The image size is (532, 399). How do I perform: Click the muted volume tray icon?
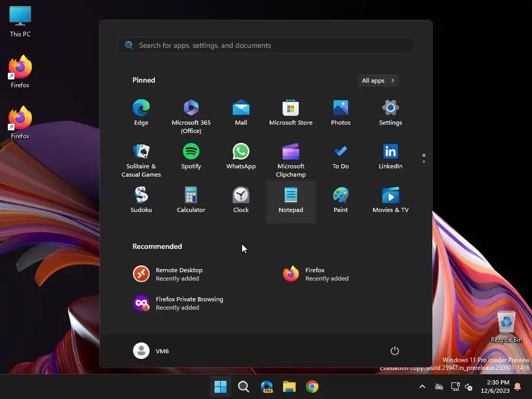point(469,387)
